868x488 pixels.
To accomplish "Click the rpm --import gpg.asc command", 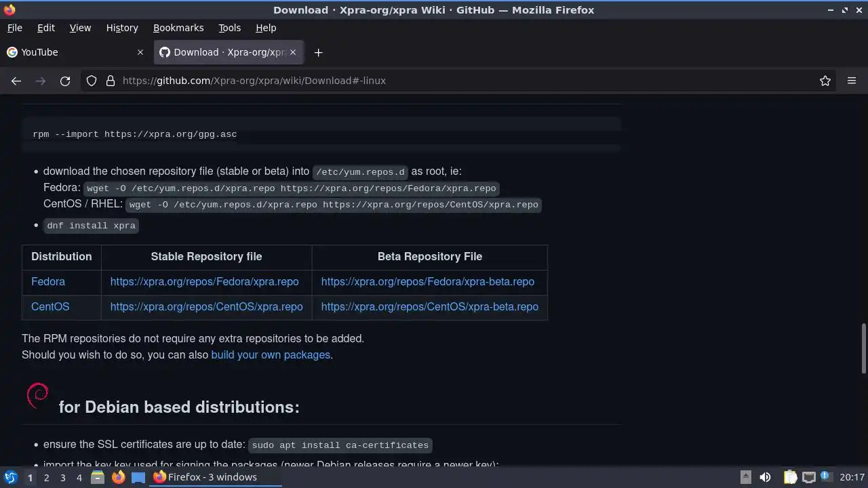I will 134,134.
